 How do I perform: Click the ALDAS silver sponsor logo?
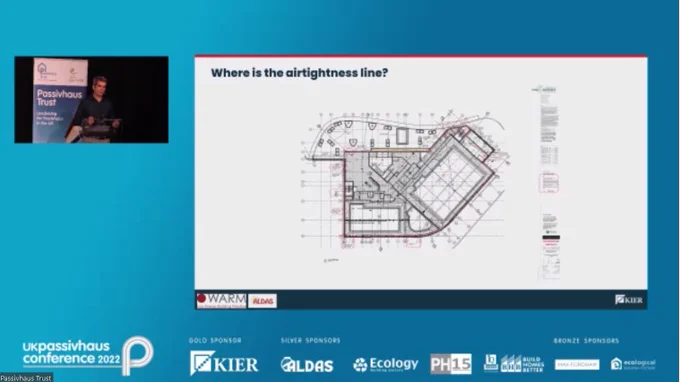(307, 365)
